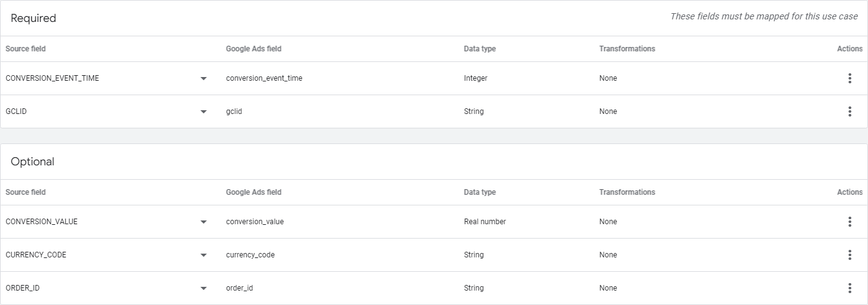Expand the ORDER_ID source field dropdown

coord(204,289)
